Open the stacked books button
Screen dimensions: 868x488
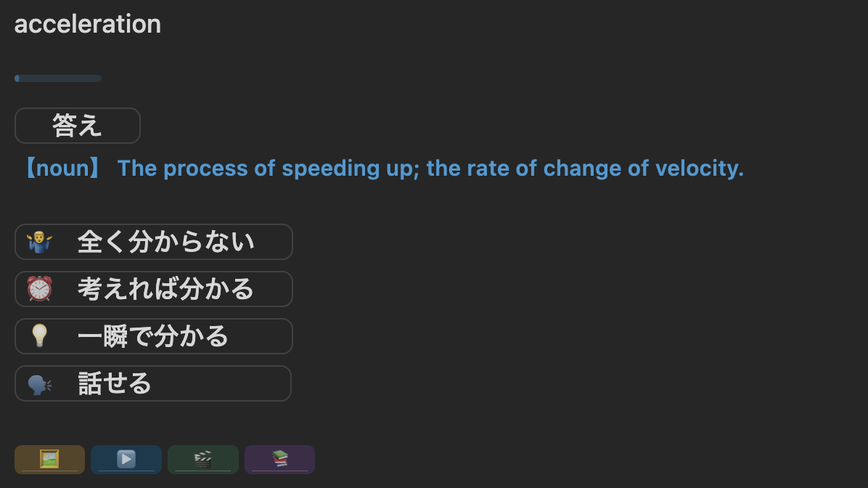pyautogui.click(x=279, y=459)
